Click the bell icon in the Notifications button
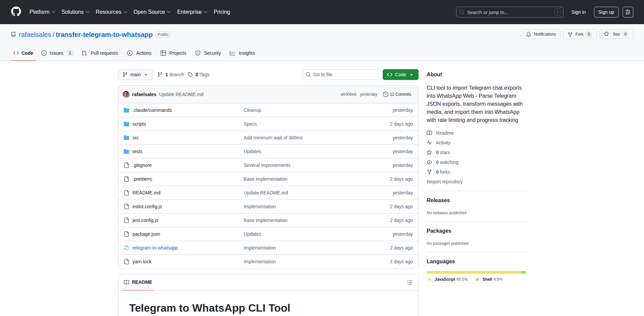This screenshot has height=316, width=644. click(529, 34)
